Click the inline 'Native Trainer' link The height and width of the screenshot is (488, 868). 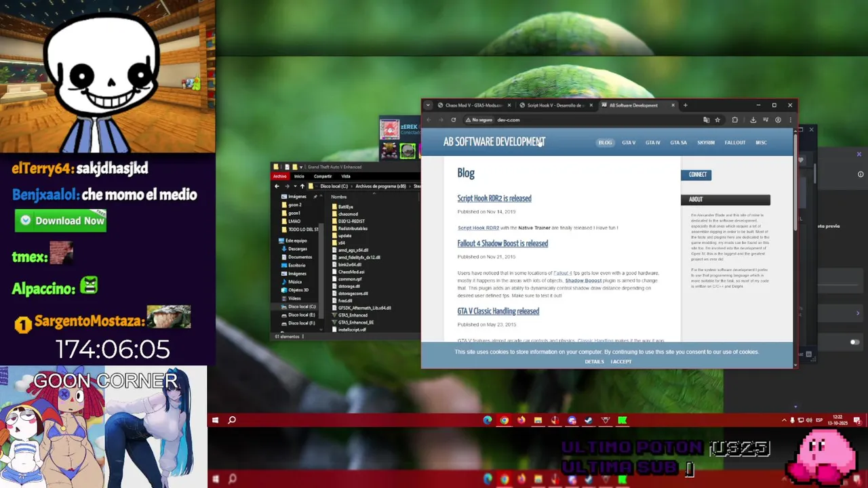coord(534,228)
